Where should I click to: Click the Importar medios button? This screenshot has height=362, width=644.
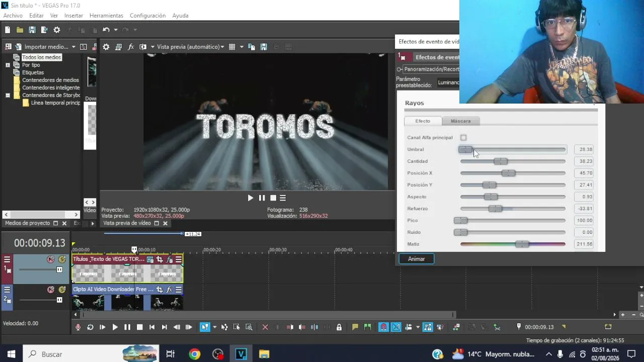tap(42, 47)
